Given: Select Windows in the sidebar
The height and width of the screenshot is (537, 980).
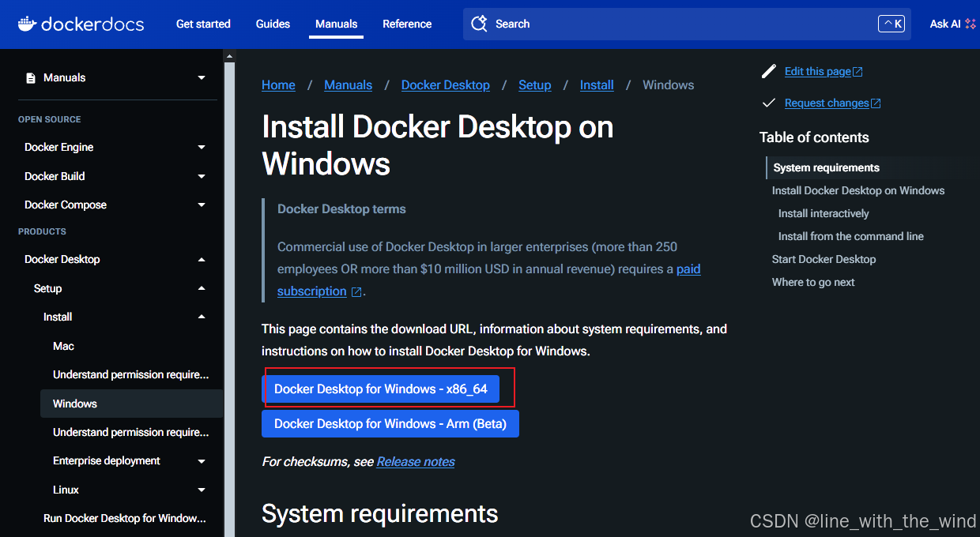Looking at the screenshot, I should pos(132,404).
